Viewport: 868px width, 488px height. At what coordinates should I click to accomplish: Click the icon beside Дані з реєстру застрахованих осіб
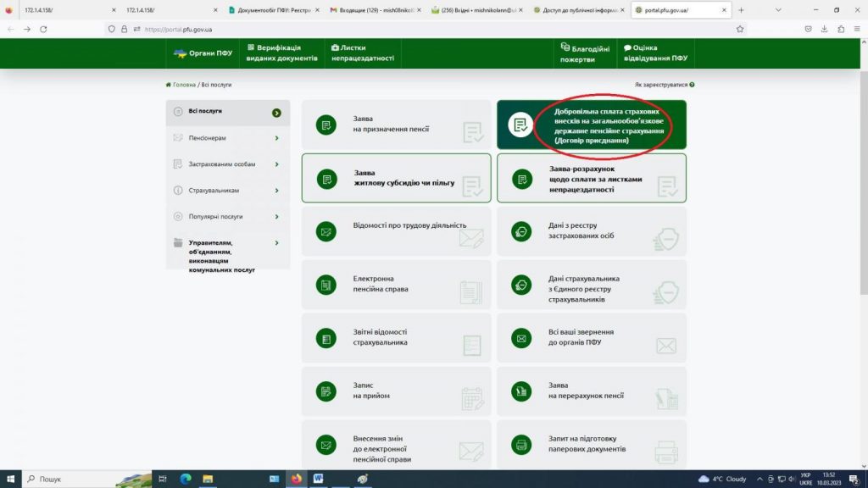point(521,231)
